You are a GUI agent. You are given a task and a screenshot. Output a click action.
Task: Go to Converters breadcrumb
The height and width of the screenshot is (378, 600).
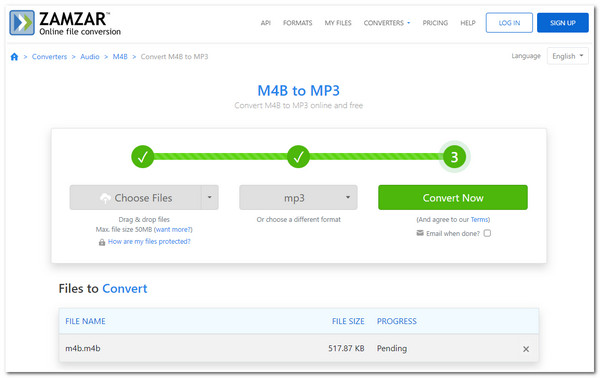(49, 57)
